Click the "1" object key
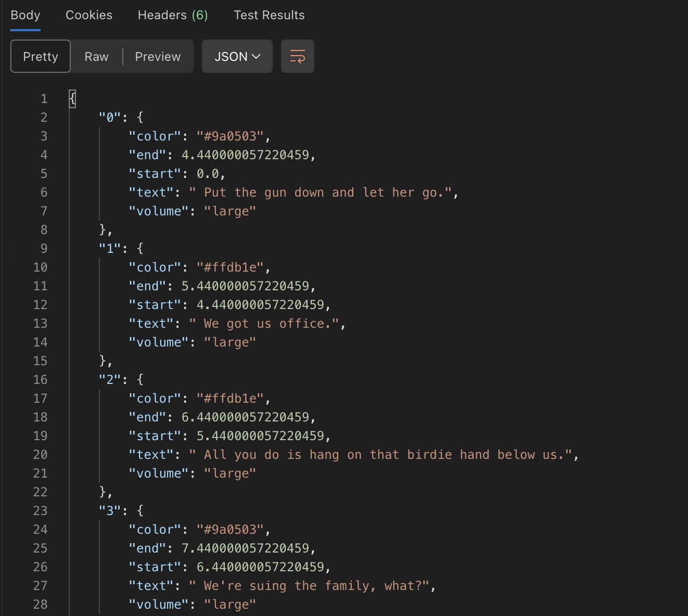The height and width of the screenshot is (616, 688). 110,249
